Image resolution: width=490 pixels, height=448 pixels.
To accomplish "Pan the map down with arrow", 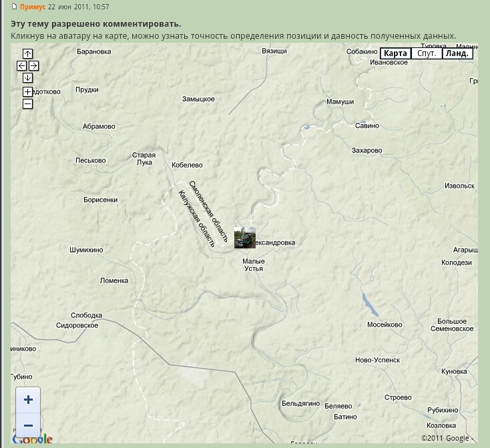I will (x=27, y=78).
